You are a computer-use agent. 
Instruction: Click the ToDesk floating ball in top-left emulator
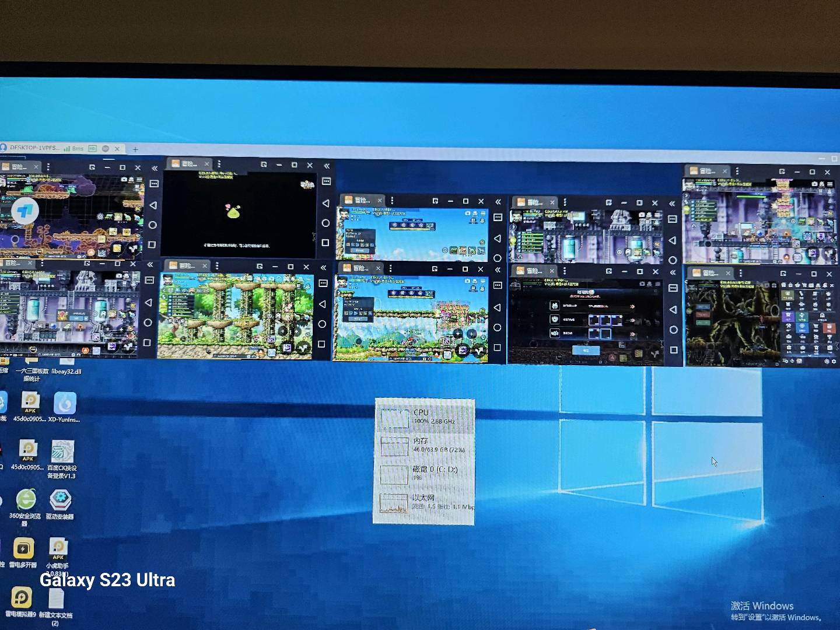[24, 211]
